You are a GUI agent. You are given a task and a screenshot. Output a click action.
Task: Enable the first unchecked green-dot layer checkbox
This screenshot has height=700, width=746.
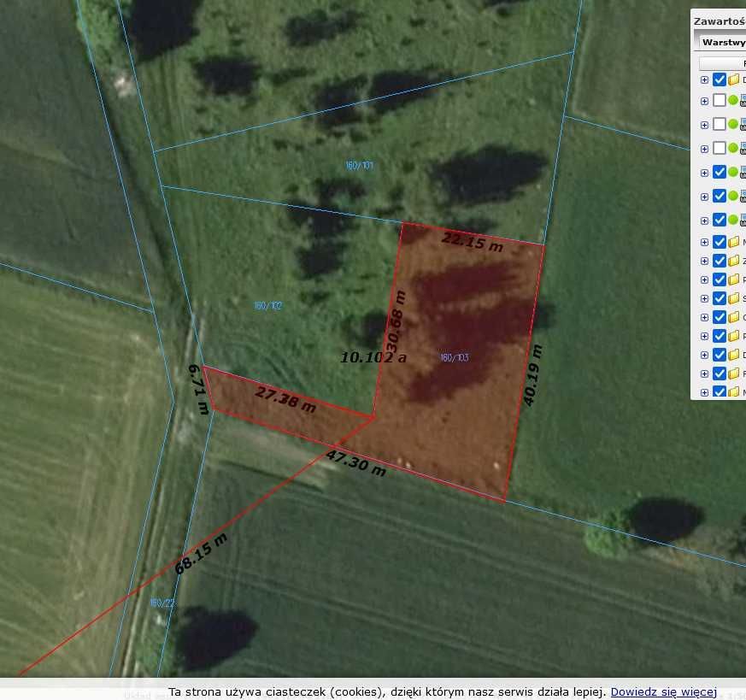pos(720,100)
